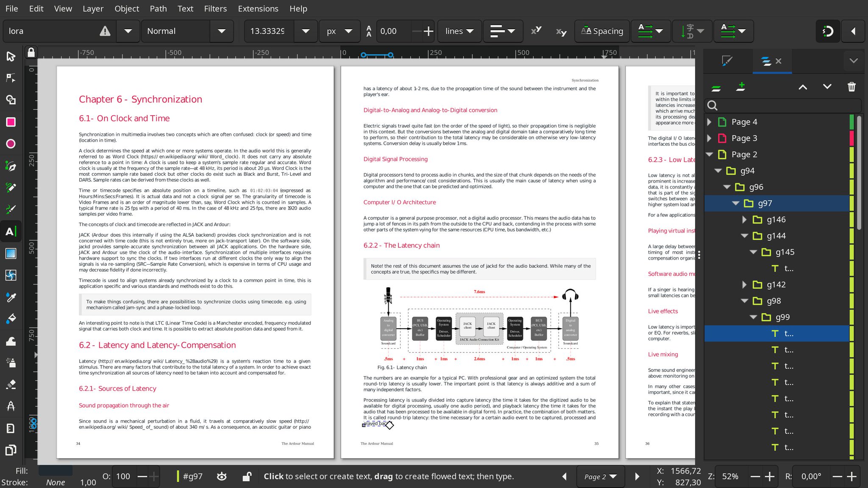Viewport: 868px width, 488px height.
Task: Open the font size unit dropdown
Action: (348, 31)
